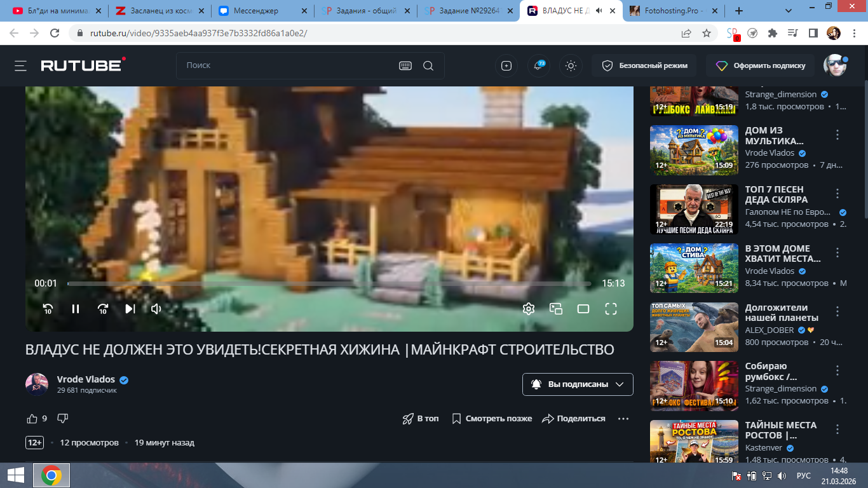This screenshot has width=868, height=488.
Task: Dislike the video
Action: [x=62, y=419]
